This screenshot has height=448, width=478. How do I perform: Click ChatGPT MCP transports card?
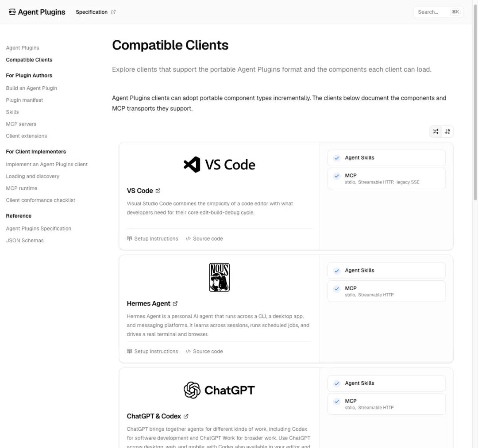click(386, 404)
